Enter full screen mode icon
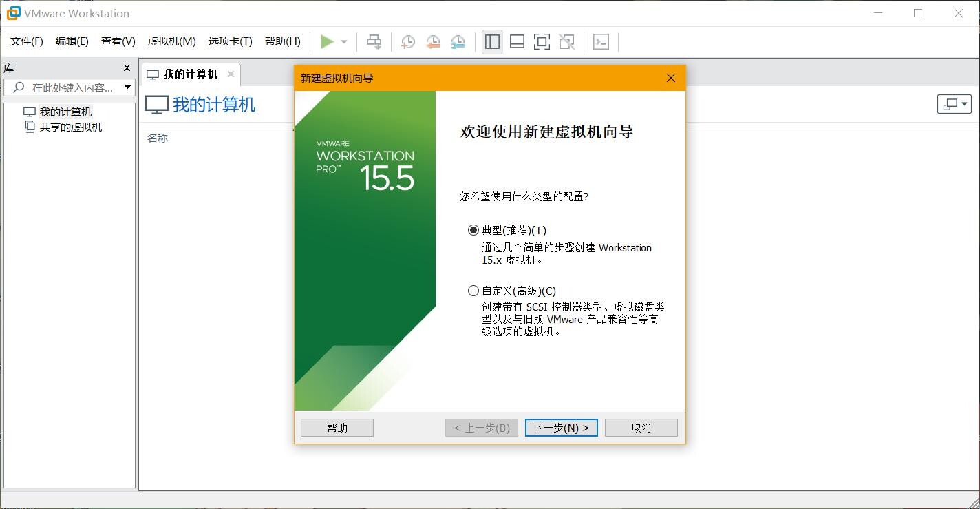Image resolution: width=980 pixels, height=509 pixels. pyautogui.click(x=542, y=42)
